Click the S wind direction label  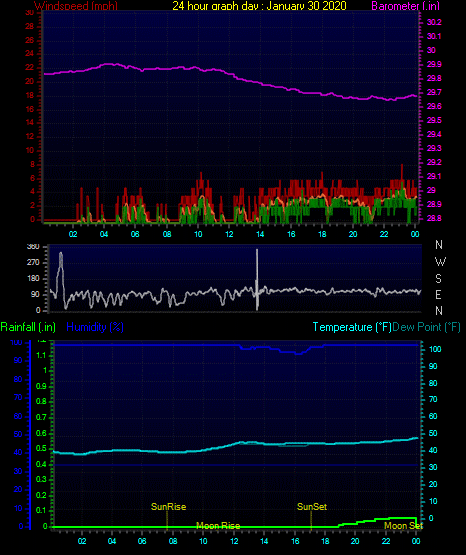tap(438, 279)
